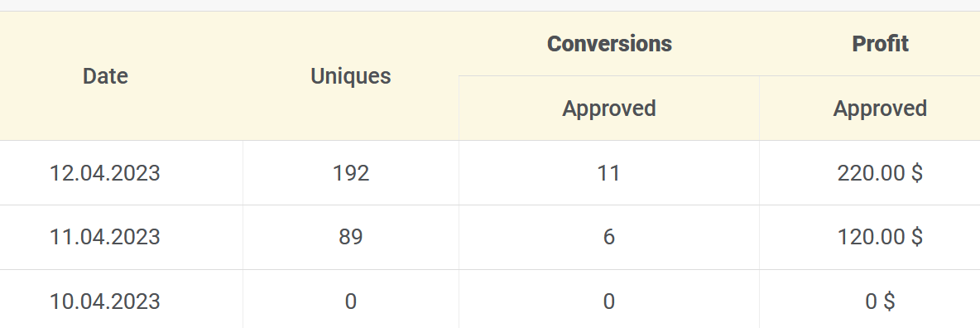Image resolution: width=980 pixels, height=328 pixels.
Task: Click the dollar sign after 220.00
Action: pyautogui.click(x=916, y=173)
